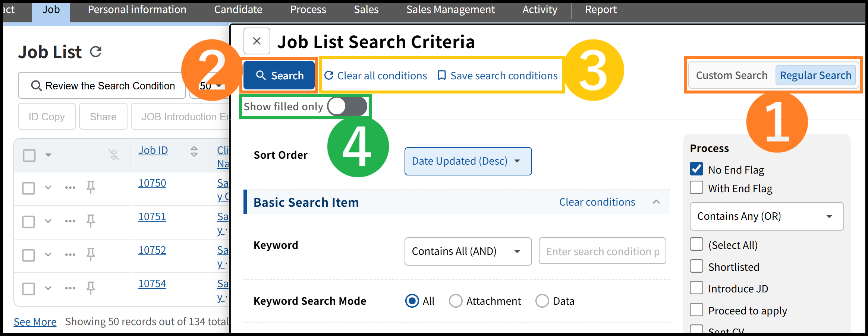The height and width of the screenshot is (336, 868).
Task: Switch to the Custom Search tab
Action: click(731, 75)
